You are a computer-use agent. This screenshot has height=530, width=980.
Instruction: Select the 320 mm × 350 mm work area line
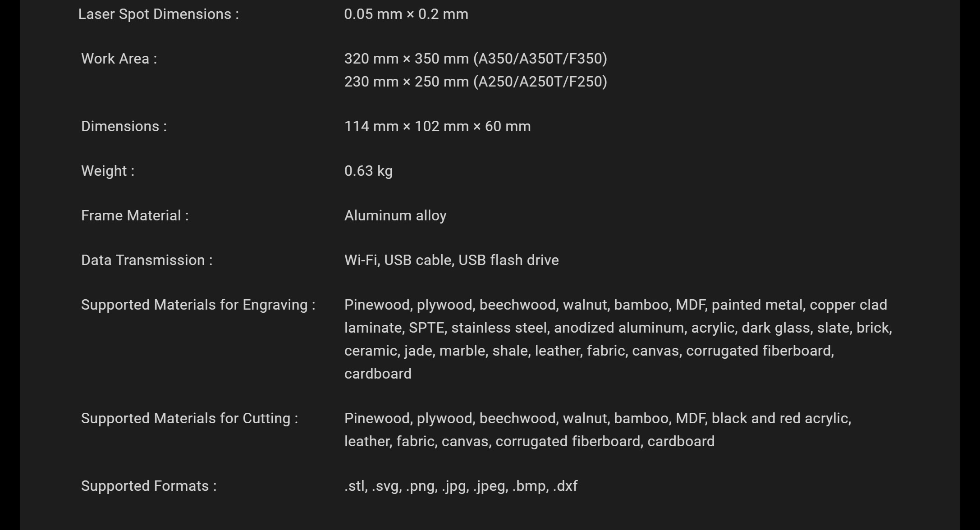[x=476, y=59]
